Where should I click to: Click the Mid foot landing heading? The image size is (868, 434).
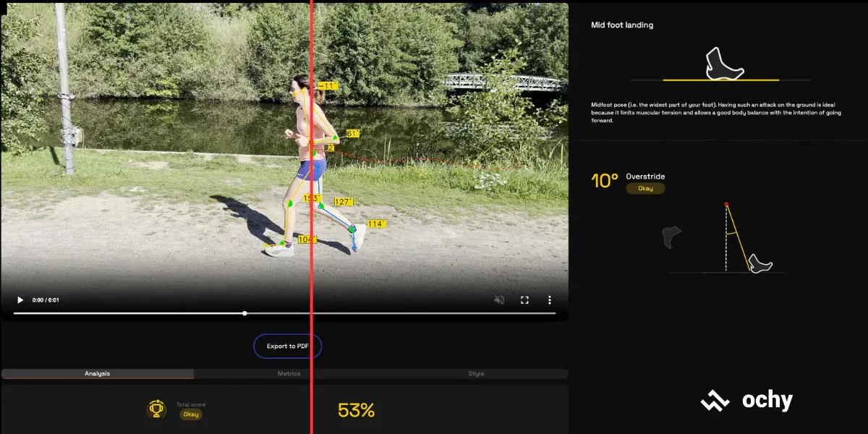(x=622, y=25)
